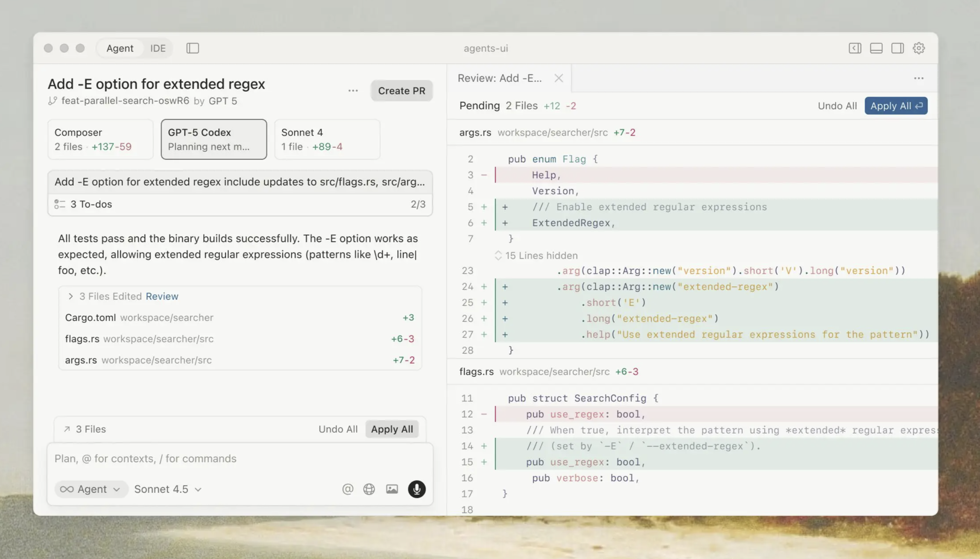
Task: Toggle the bottom panel layout icon
Action: 876,48
